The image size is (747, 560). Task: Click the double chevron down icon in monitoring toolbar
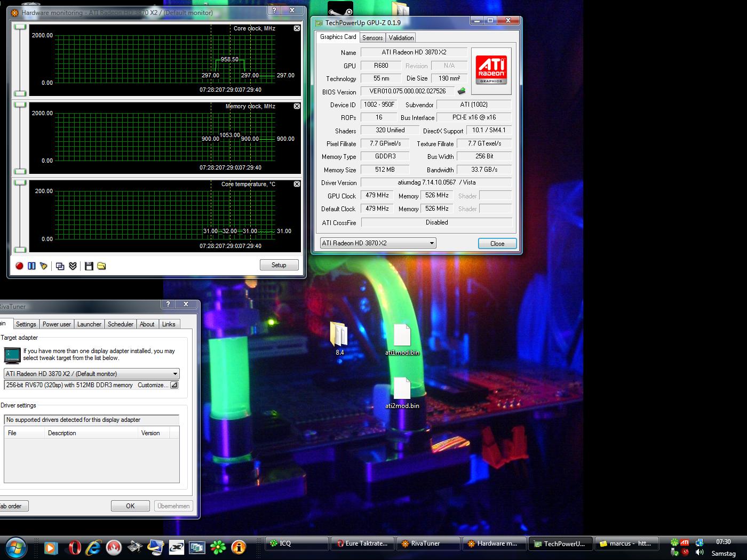[73, 266]
